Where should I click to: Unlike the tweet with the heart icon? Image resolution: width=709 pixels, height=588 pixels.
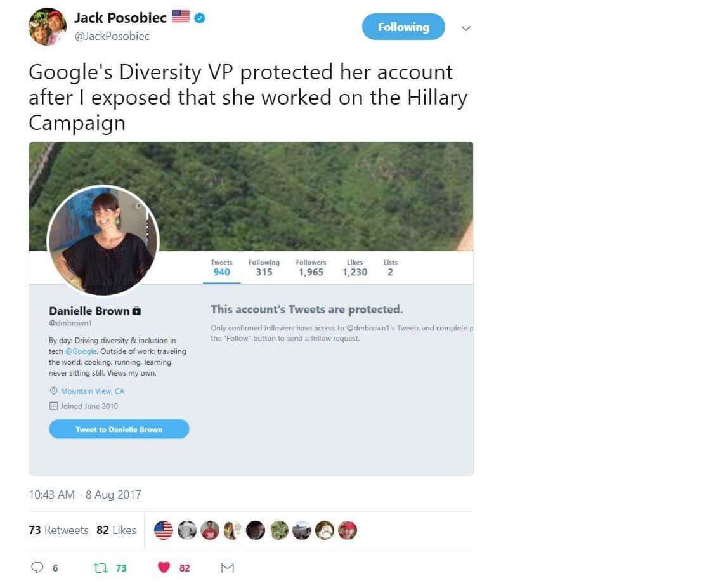point(164,567)
